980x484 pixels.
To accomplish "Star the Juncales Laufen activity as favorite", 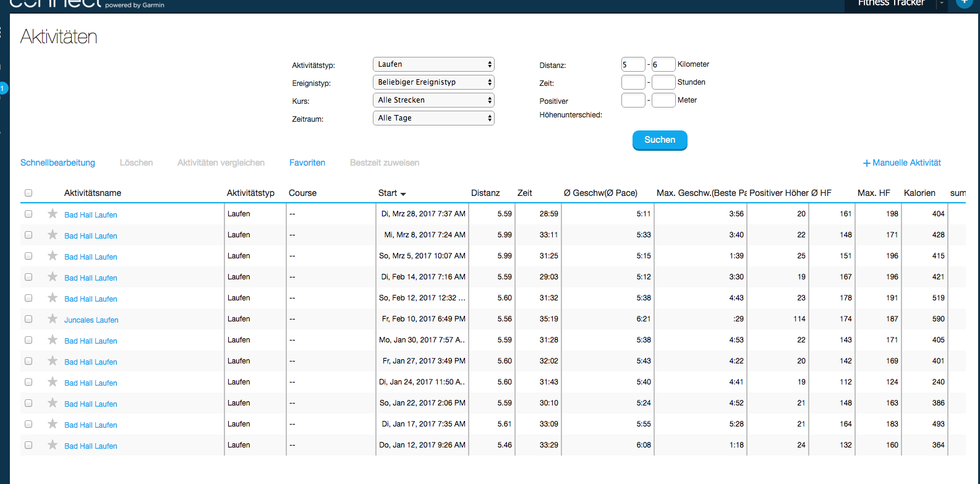I will click(x=53, y=319).
